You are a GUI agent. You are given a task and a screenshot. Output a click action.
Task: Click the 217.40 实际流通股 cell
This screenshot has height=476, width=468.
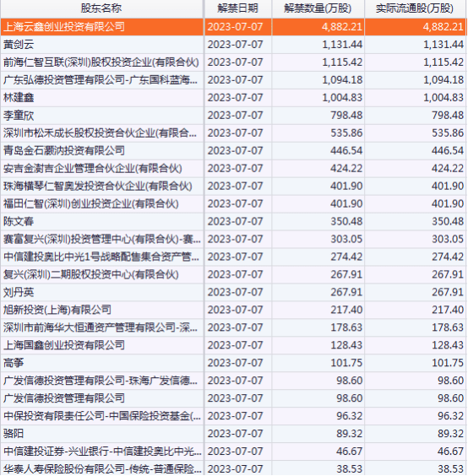[x=416, y=310]
